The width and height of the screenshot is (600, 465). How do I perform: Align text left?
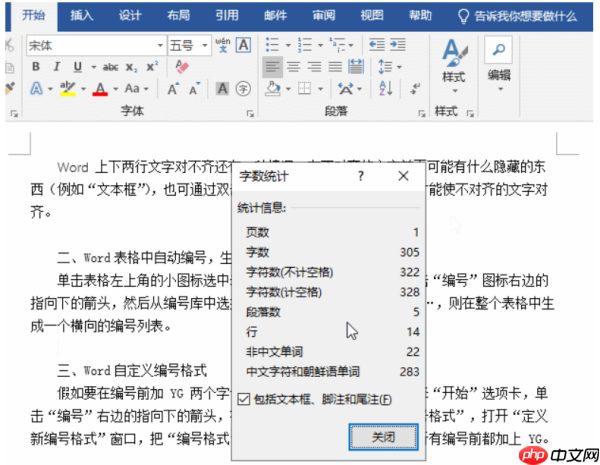[x=272, y=67]
